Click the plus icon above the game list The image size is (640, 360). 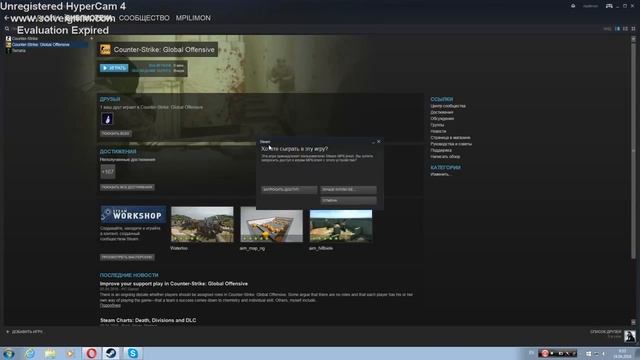point(91,38)
